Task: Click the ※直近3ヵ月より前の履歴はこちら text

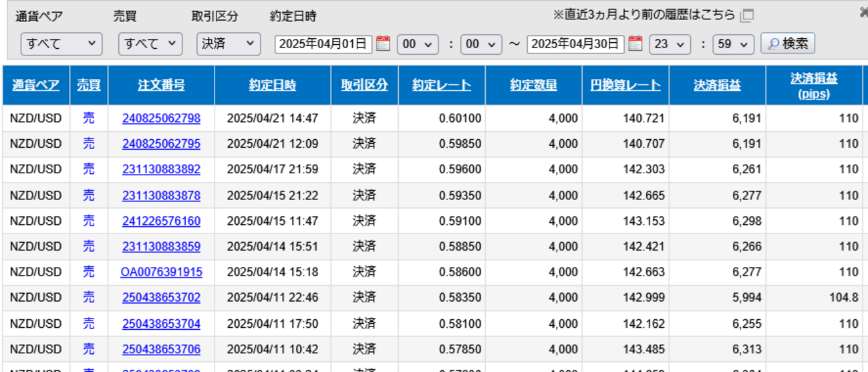Action: point(644,15)
